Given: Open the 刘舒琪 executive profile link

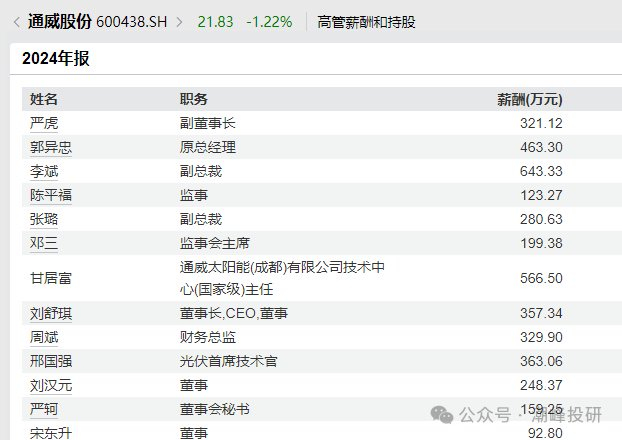Looking at the screenshot, I should [x=51, y=313].
